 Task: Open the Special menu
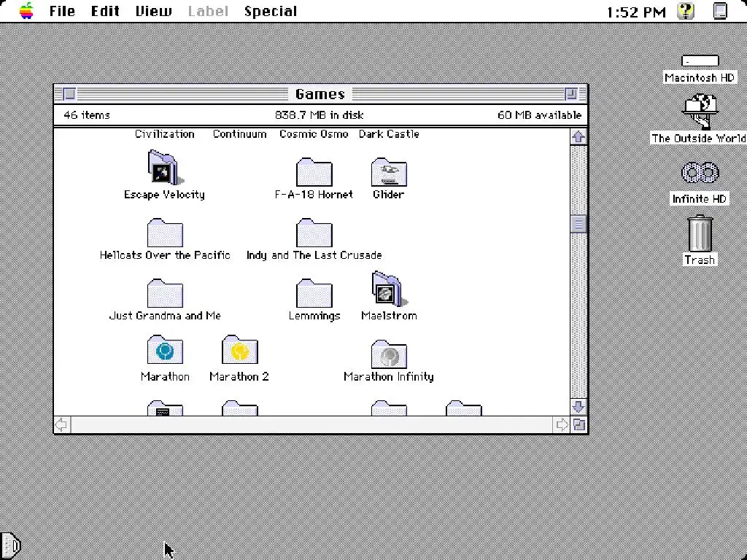click(271, 11)
